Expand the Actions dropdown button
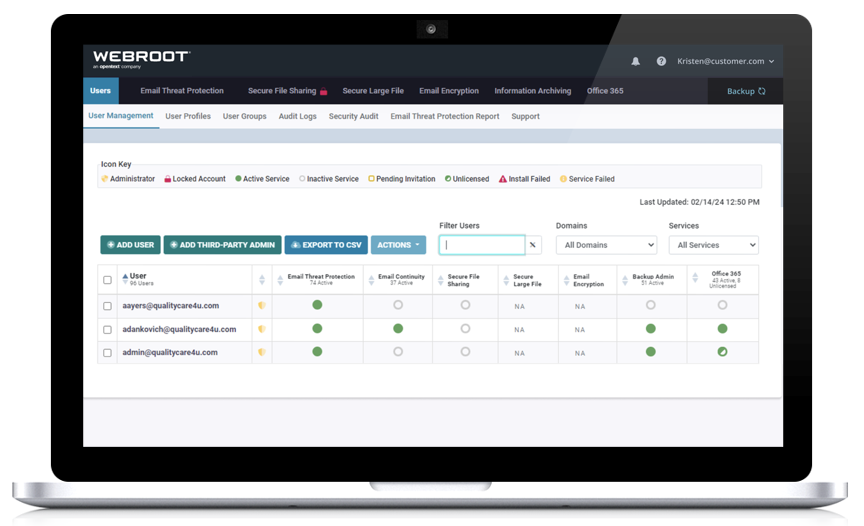The height and width of the screenshot is (526, 864). 398,245
